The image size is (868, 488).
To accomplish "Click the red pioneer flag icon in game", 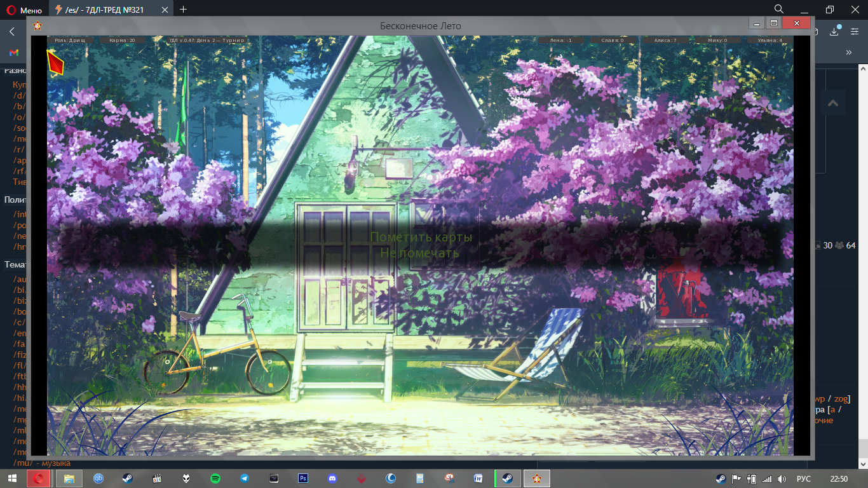I will pyautogui.click(x=56, y=62).
